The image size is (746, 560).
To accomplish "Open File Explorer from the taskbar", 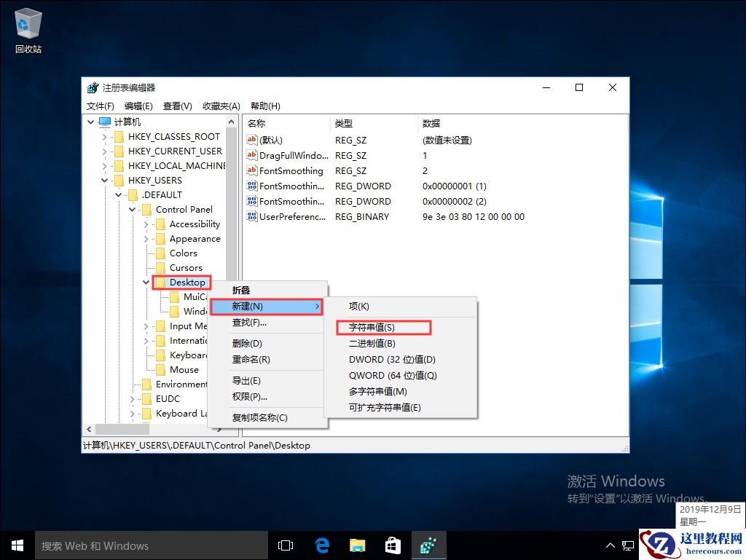I will [x=357, y=545].
